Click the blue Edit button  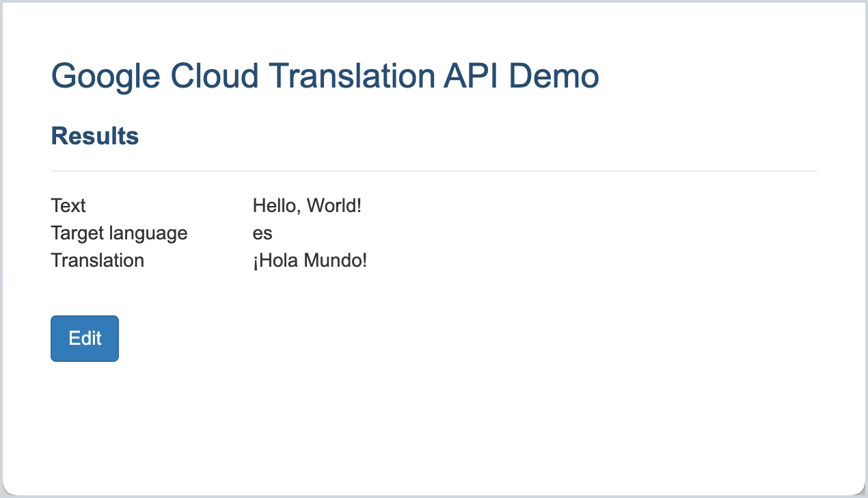tap(85, 338)
